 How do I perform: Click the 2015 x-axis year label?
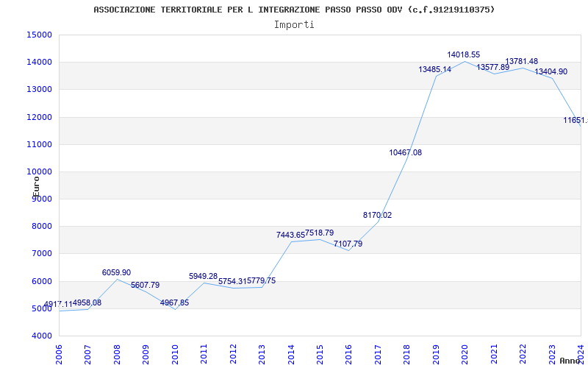click(320, 355)
